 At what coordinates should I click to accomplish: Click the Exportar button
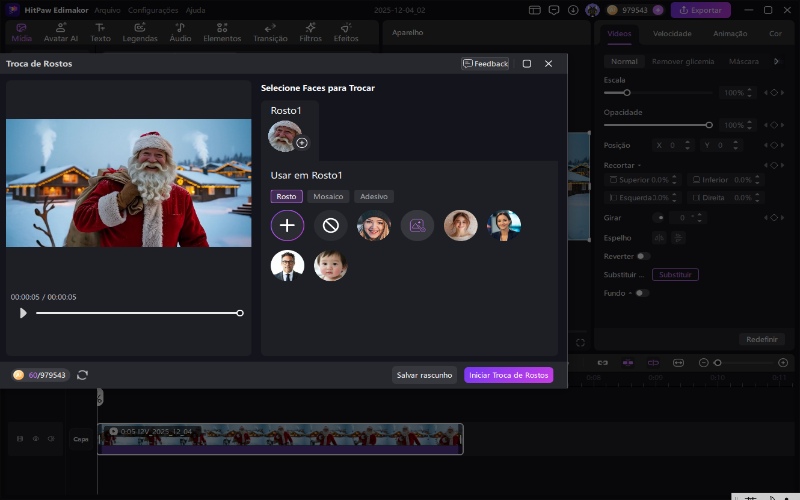tap(700, 10)
